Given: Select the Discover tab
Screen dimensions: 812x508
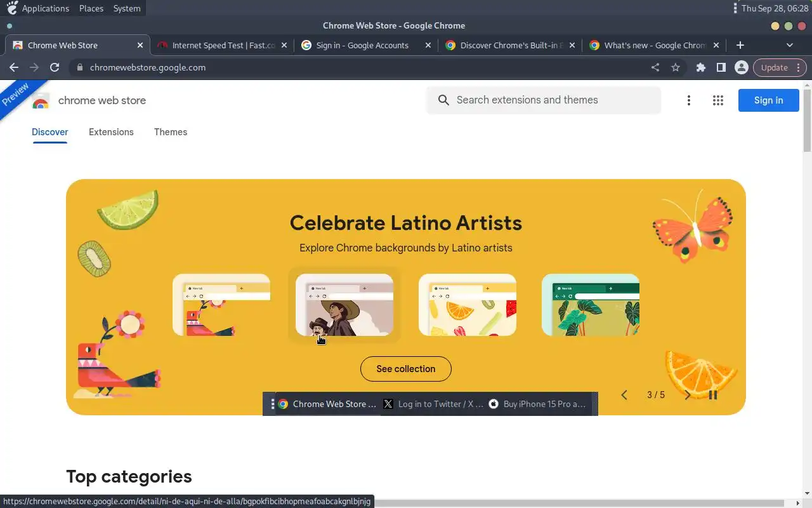Looking at the screenshot, I should coord(50,132).
